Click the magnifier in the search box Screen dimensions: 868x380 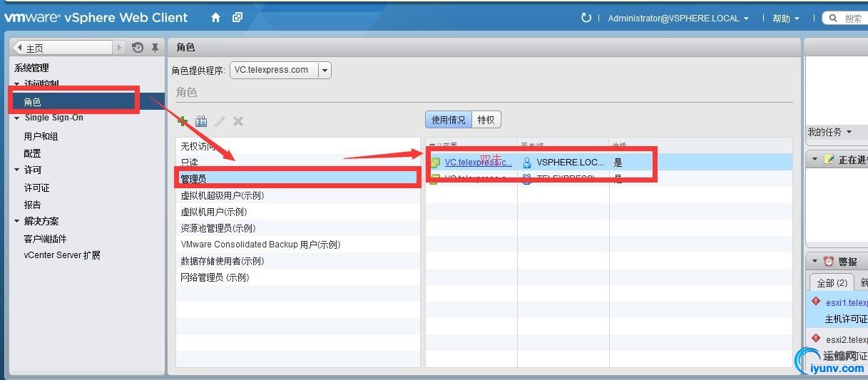tap(834, 19)
